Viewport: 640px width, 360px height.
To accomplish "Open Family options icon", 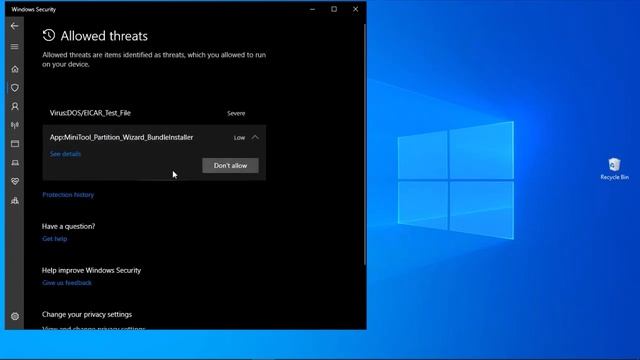I will pos(15,200).
